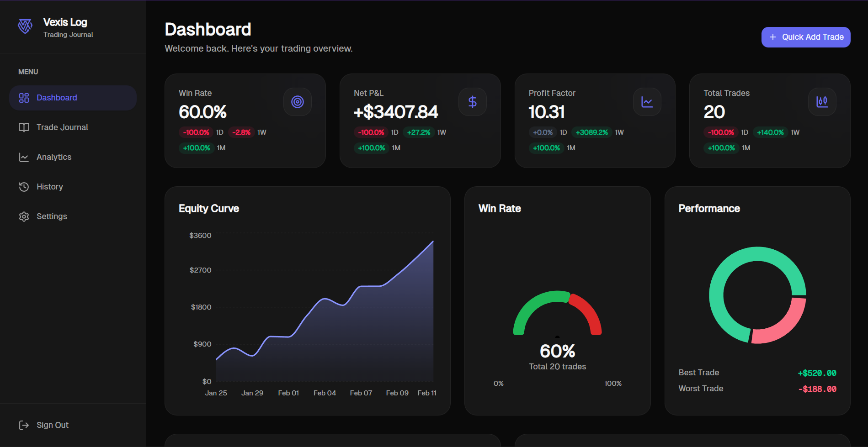
Task: Click the Trade Journal book icon
Action: click(24, 127)
